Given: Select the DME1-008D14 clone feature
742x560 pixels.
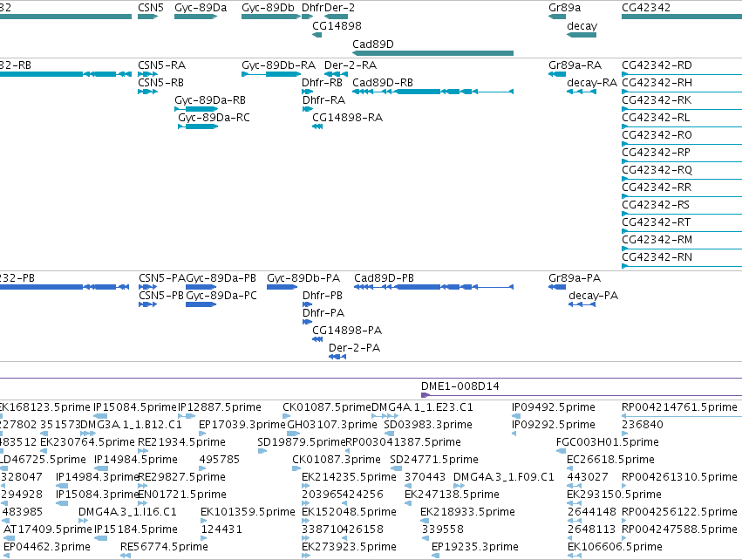Looking at the screenshot, I should 460,386.
